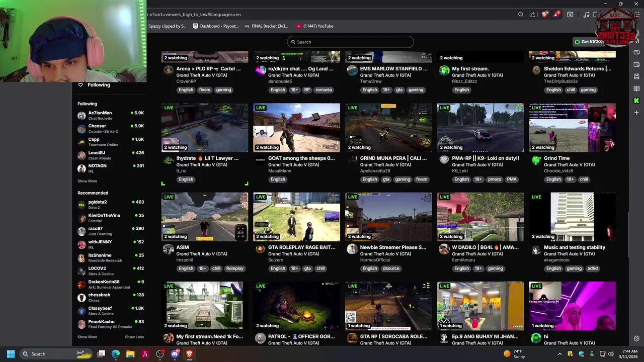This screenshot has height=362, width=644.
Task: Open Cheesur channel in Following list
Action: (111, 129)
